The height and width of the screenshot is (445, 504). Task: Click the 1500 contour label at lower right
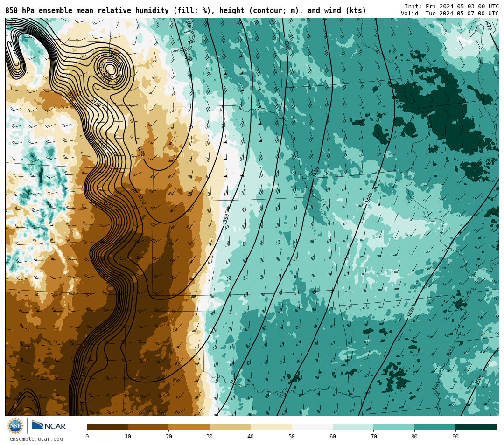[x=479, y=380]
